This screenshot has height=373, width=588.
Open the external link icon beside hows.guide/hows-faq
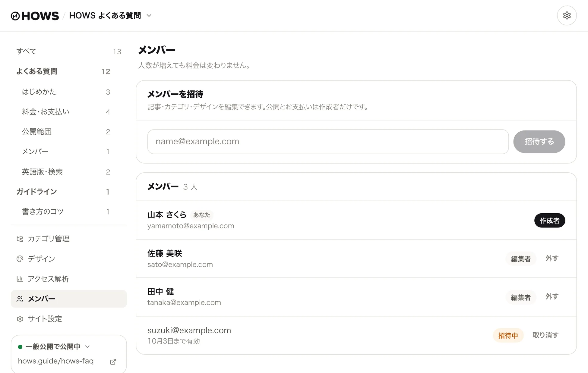[113, 362]
